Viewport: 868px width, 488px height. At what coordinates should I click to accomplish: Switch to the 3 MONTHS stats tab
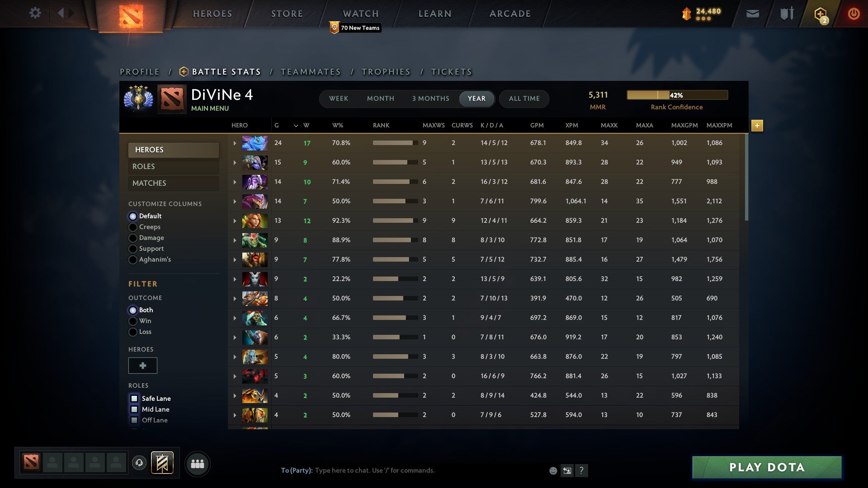pos(430,99)
